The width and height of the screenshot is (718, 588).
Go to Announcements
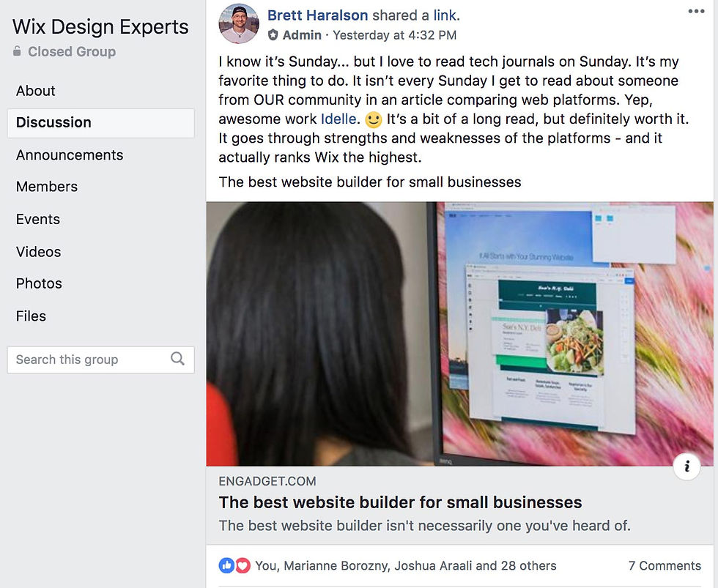70,155
